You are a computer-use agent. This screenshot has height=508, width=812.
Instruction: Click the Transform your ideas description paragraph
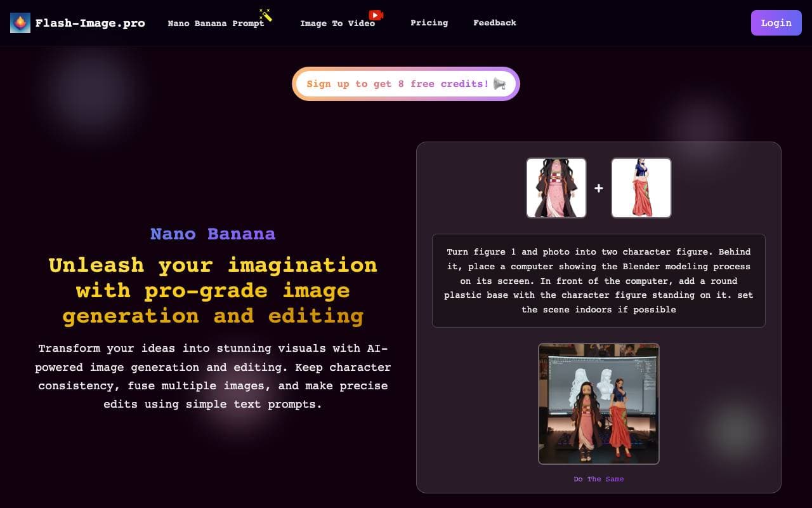pyautogui.click(x=213, y=376)
